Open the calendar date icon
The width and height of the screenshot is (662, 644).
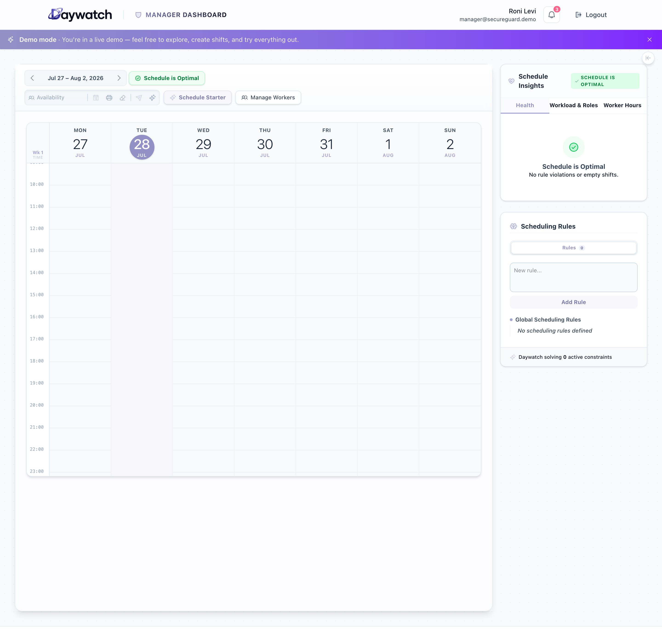[96, 98]
